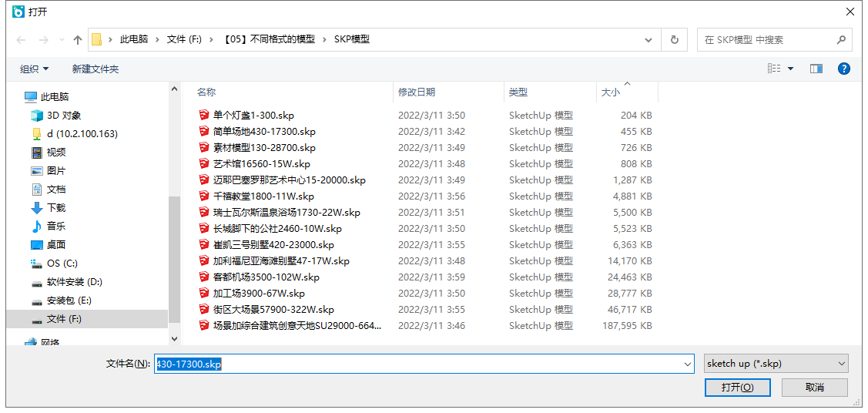Sort files by 修改日期 column
The image size is (868, 413).
[x=416, y=92]
